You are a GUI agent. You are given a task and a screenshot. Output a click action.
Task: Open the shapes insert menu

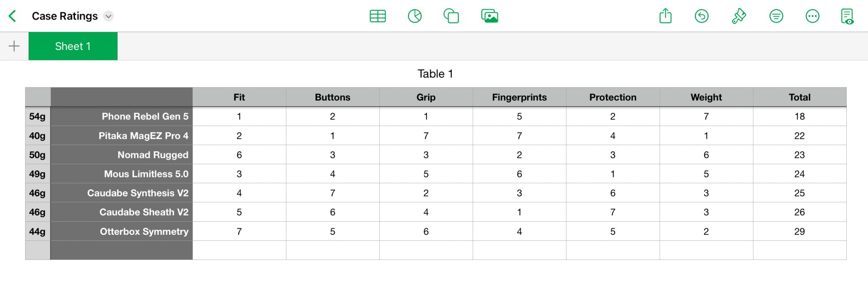(451, 16)
